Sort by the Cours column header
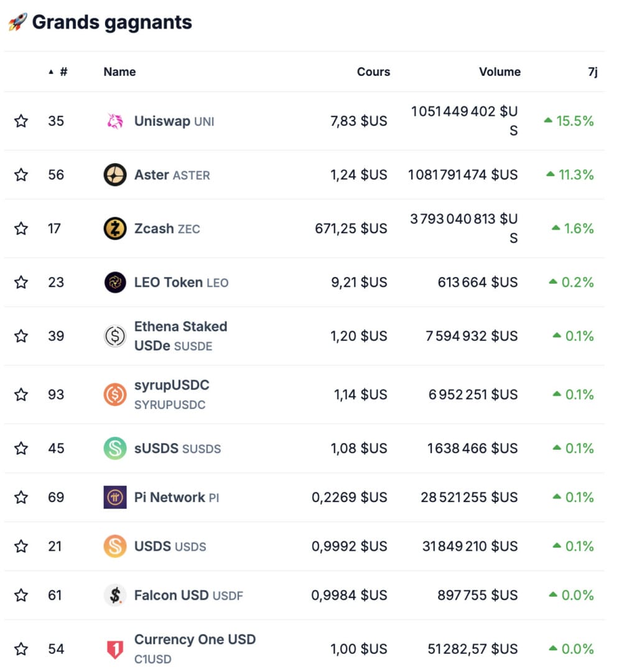 pos(373,72)
